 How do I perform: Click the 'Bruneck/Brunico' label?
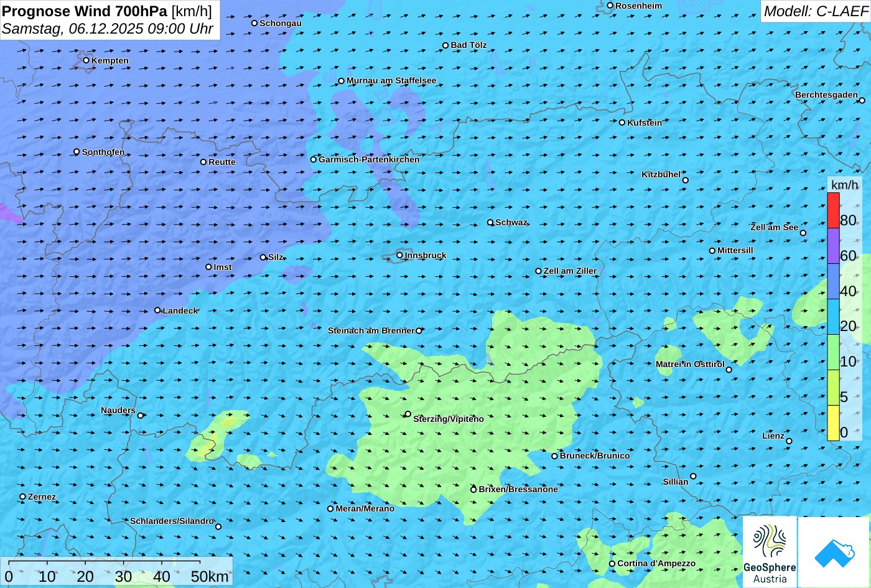[595, 456]
